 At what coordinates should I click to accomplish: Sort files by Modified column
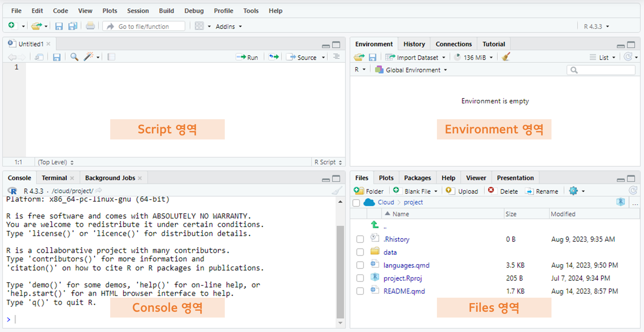(x=563, y=214)
